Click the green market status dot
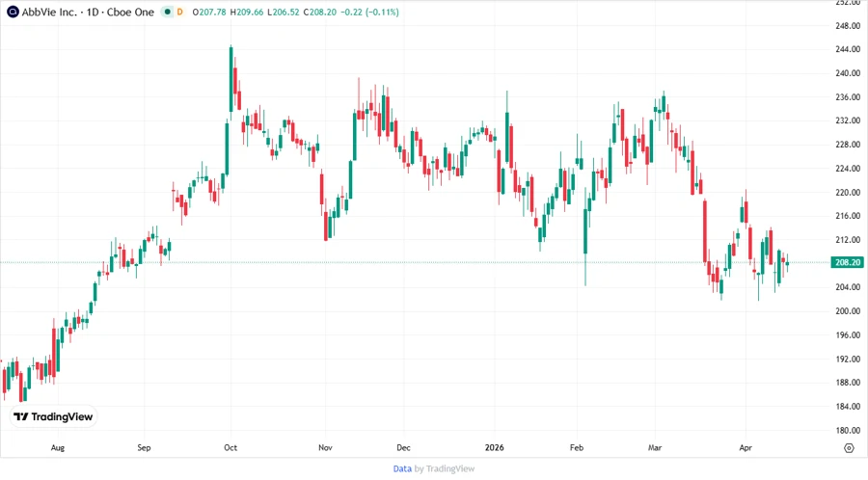This screenshot has height=480, width=868. pyautogui.click(x=167, y=12)
